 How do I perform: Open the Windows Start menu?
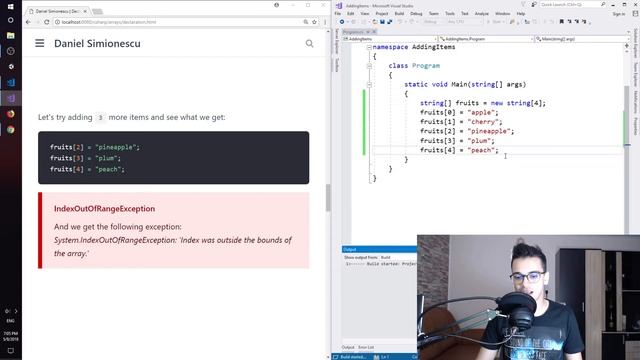click(11, 7)
